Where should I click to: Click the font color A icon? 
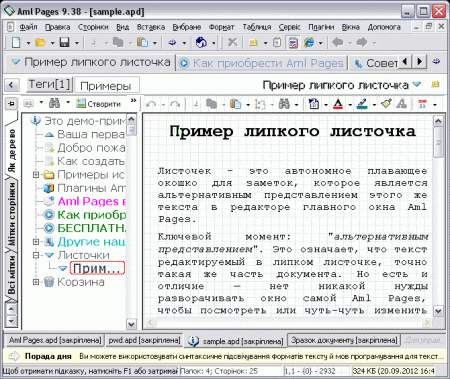pyautogui.click(x=338, y=104)
